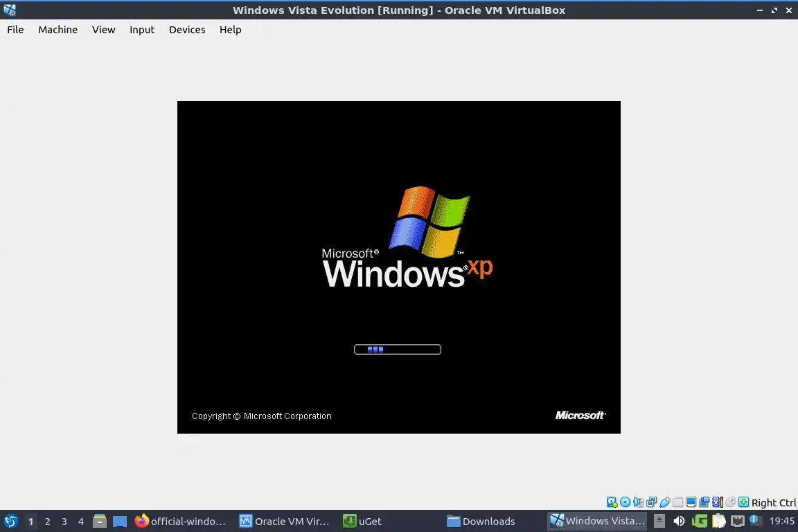This screenshot has height=532, width=798.
Task: Open the audio status indicator in VirtualBox
Action: click(x=638, y=502)
